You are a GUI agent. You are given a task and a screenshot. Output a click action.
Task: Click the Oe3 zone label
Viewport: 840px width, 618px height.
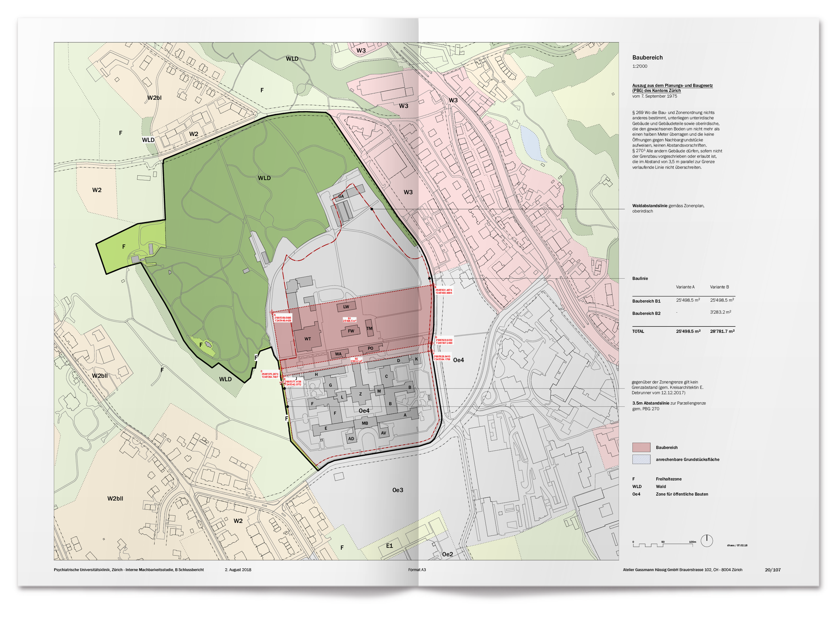[x=398, y=490]
